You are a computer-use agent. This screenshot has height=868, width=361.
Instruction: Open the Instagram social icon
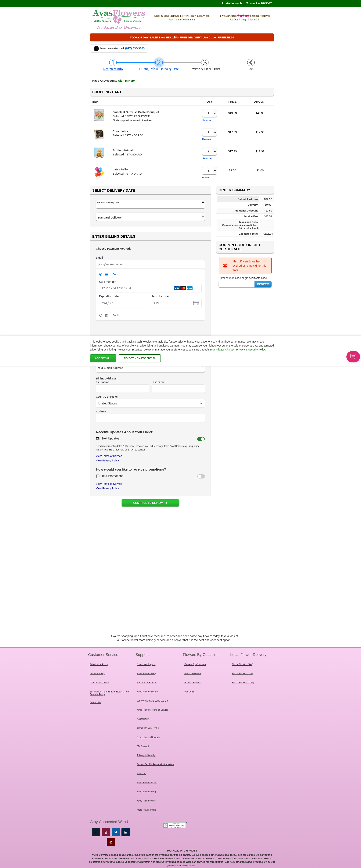coord(106,832)
